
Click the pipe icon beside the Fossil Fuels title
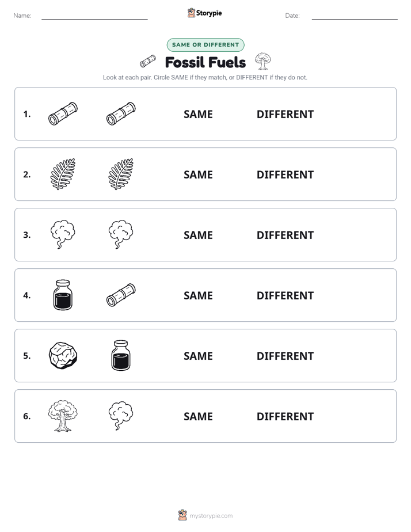pos(148,62)
